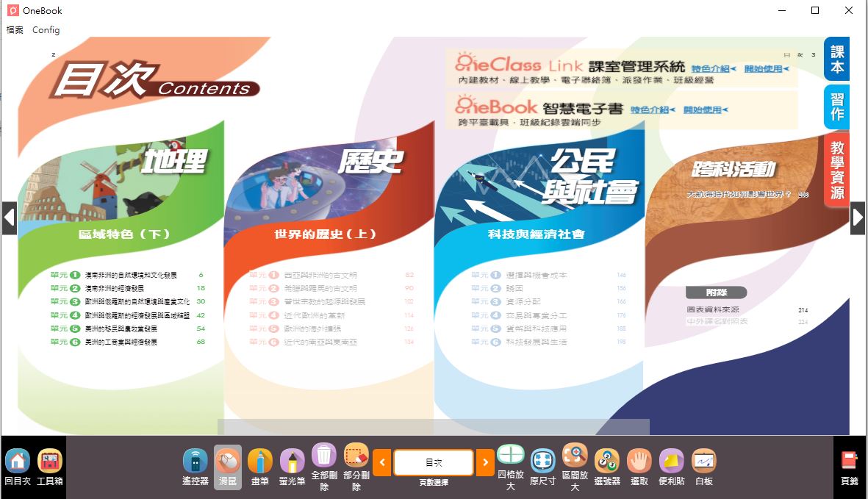Open civics 單元4 交易與專業分工
The height and width of the screenshot is (499, 868).
[x=548, y=315]
